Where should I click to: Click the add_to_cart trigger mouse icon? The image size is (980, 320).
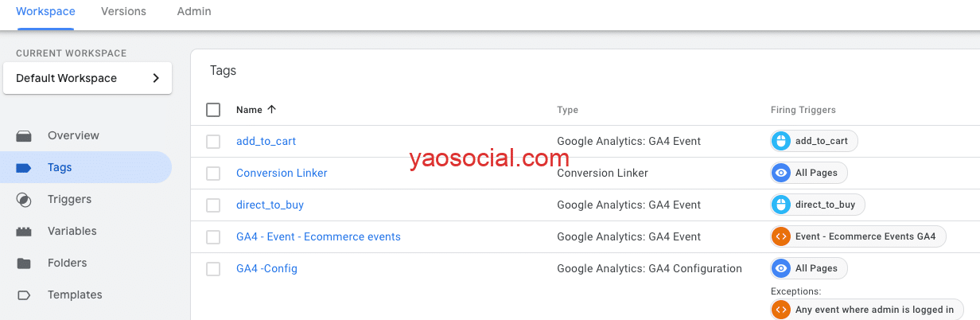coord(781,141)
